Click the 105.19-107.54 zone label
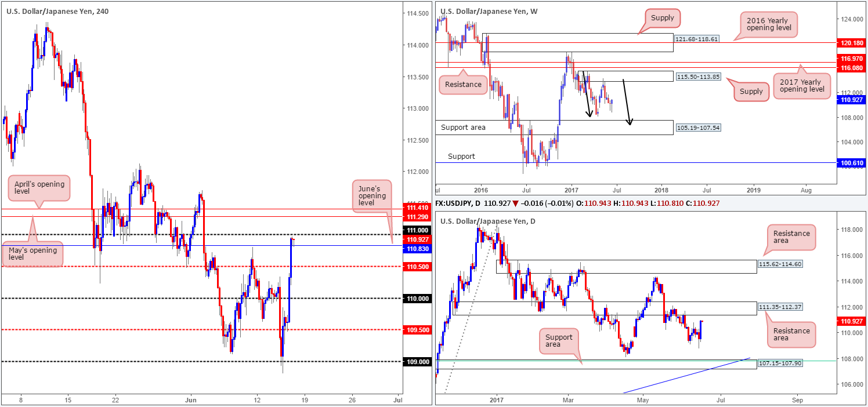This screenshot has width=868, height=407. coord(698,128)
